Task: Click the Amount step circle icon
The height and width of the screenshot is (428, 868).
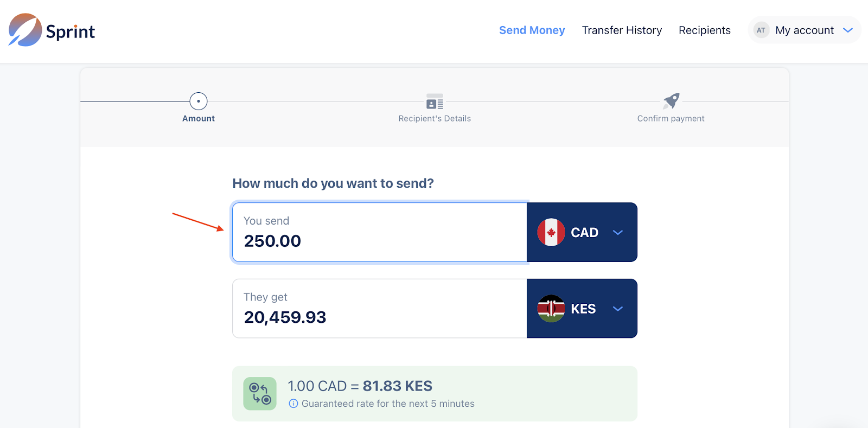Action: [x=199, y=101]
